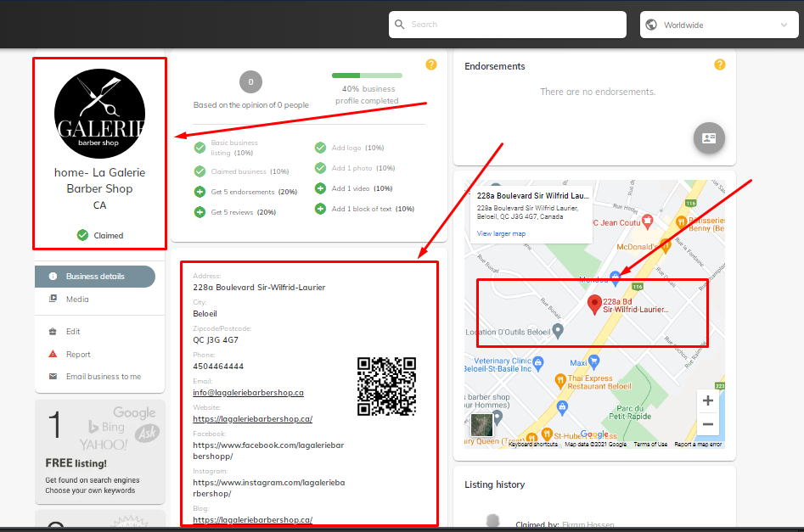Select Edit in the sidebar menu
The image size is (804, 532).
pos(73,332)
